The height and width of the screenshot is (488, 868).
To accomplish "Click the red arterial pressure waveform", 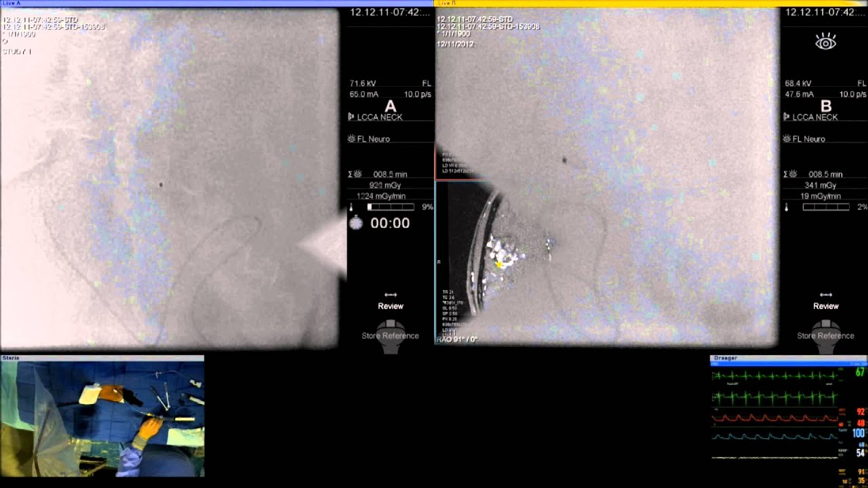I will coord(774,419).
